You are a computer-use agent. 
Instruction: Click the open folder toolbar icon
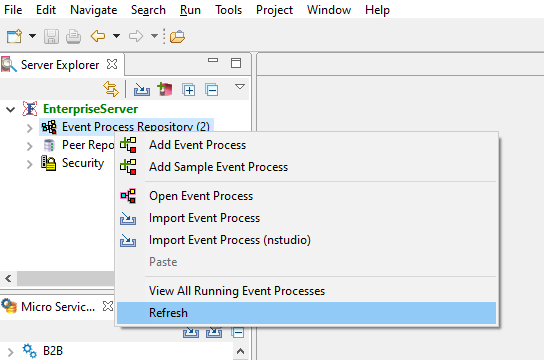tap(177, 36)
